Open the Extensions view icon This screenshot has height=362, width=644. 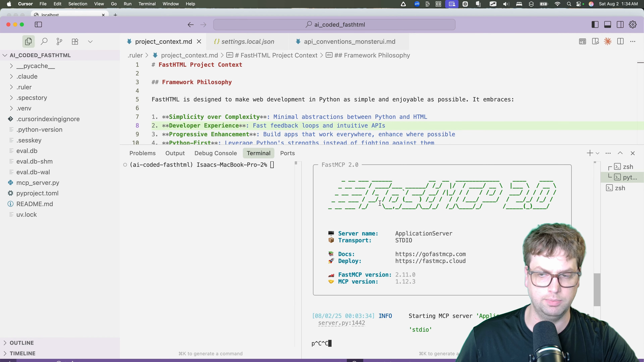pyautogui.click(x=75, y=41)
